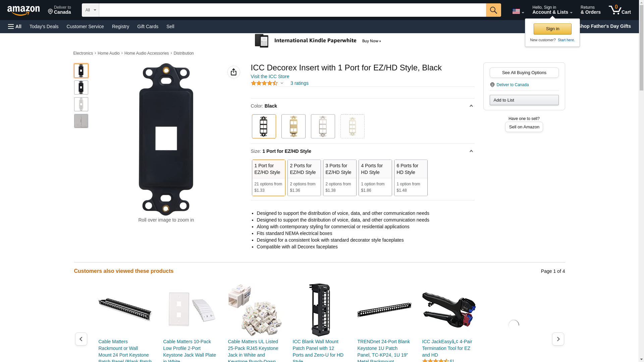Viewport: 644px width, 362px height.
Task: Select the 6 Ports for HD Style size
Action: [x=411, y=178]
